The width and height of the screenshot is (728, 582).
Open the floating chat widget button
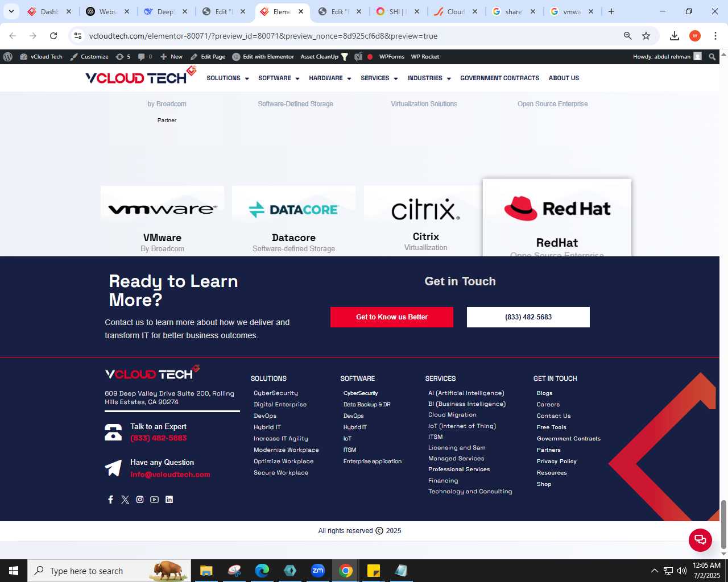click(x=700, y=540)
